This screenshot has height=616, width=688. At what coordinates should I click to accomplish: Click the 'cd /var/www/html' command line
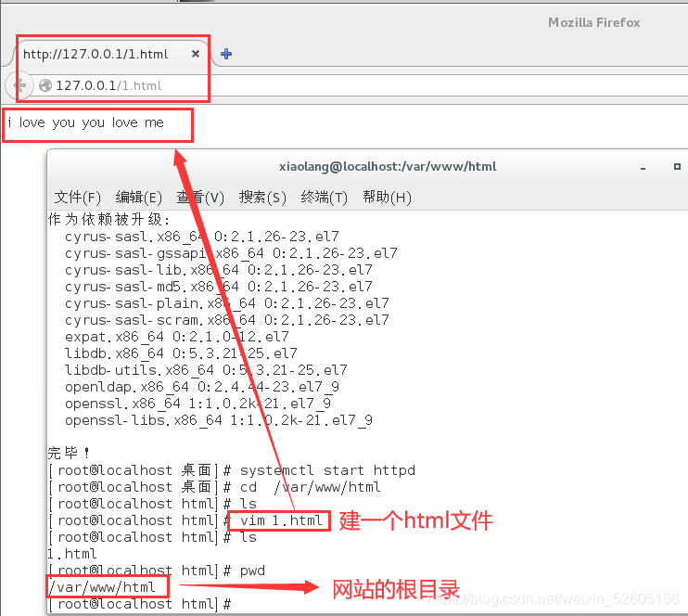coord(214,487)
